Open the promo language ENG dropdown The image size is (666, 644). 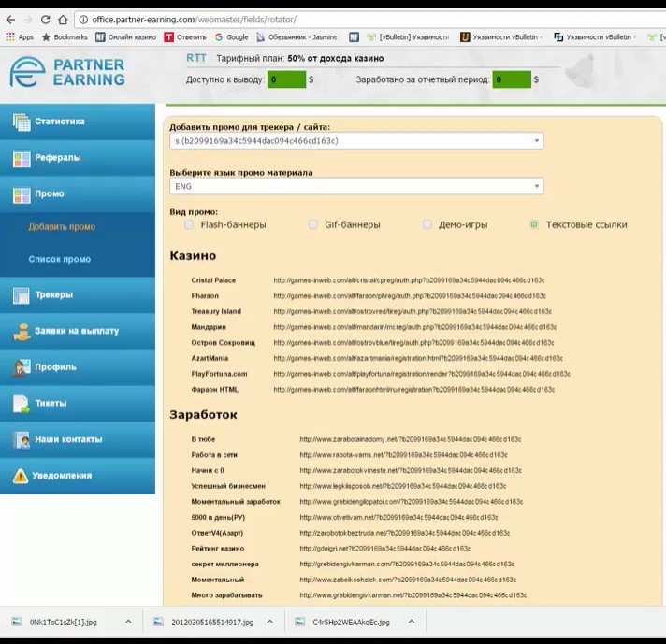[x=356, y=186]
